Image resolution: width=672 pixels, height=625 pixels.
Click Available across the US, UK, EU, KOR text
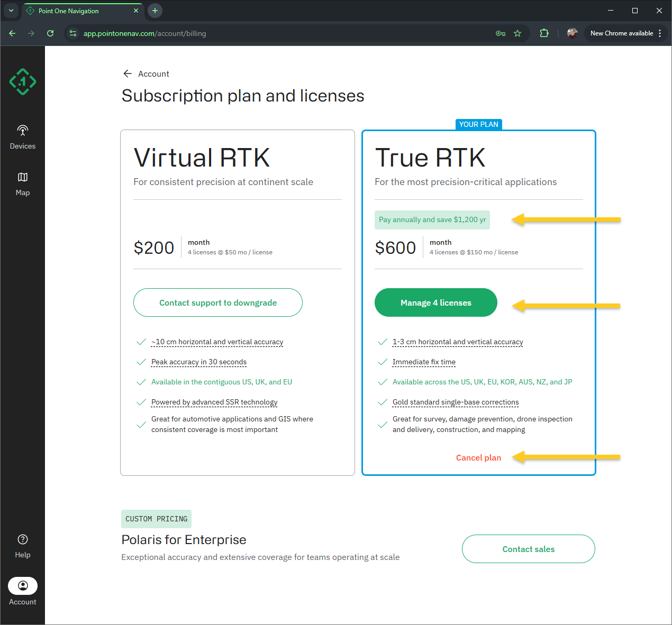coord(483,382)
